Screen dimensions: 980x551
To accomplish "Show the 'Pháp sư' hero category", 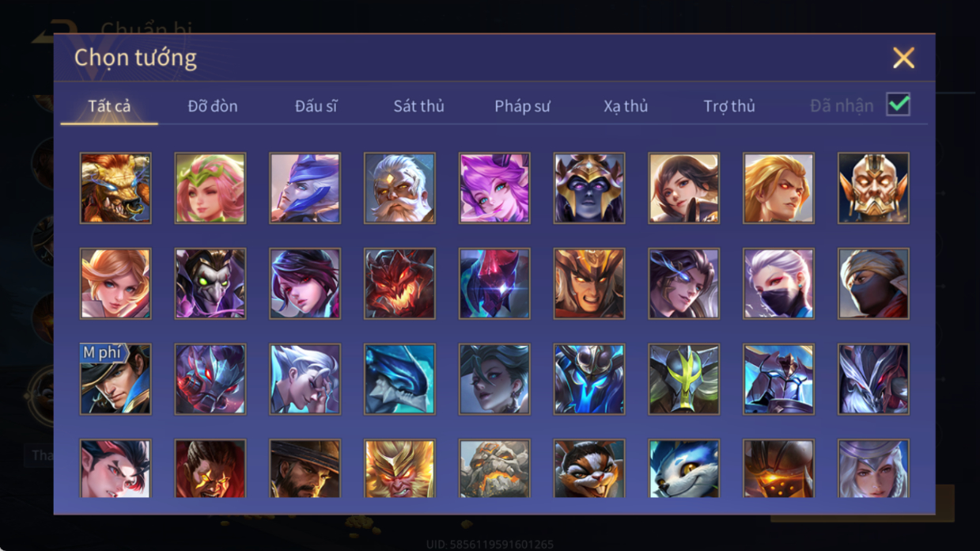I will [522, 106].
